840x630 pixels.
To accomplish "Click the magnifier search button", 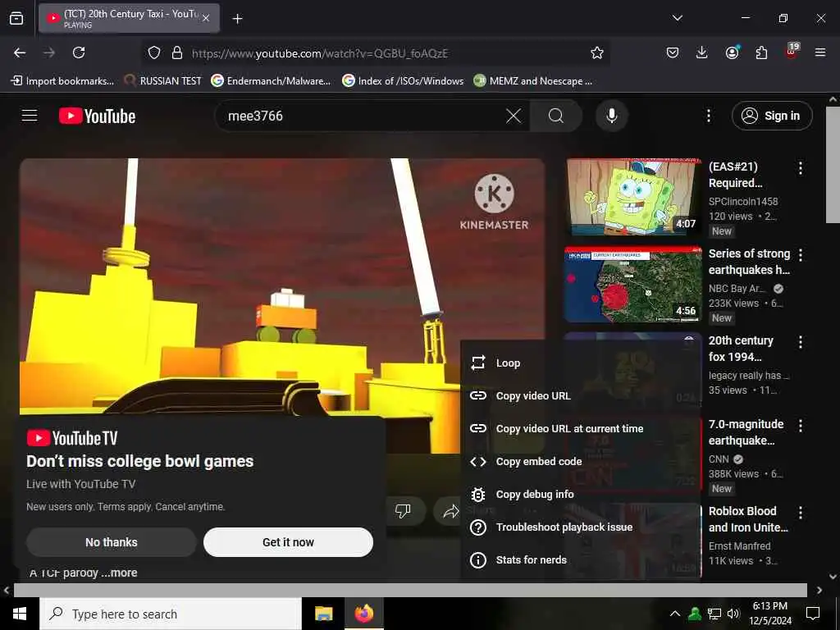I will coord(556,116).
